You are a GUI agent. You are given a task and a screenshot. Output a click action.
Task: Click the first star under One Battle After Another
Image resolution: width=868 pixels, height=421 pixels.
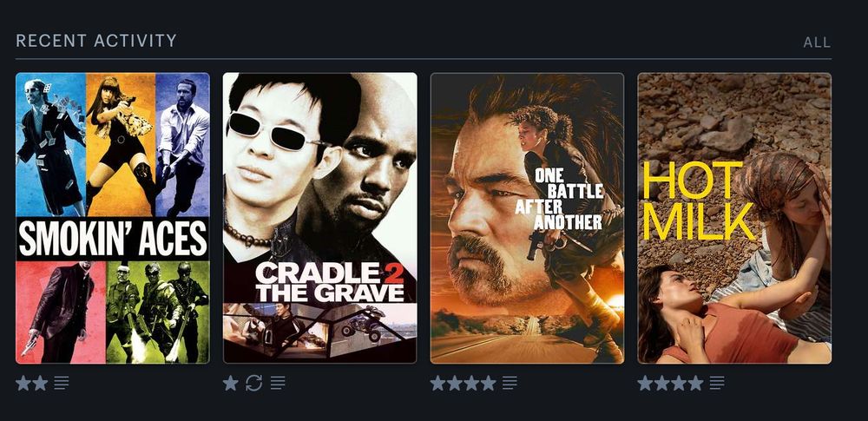tap(437, 383)
